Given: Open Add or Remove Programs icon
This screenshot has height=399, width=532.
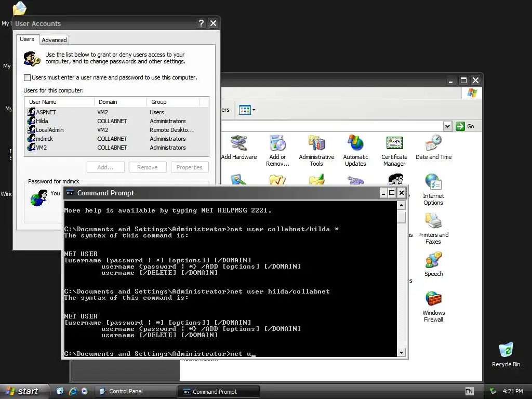Looking at the screenshot, I should (277, 150).
